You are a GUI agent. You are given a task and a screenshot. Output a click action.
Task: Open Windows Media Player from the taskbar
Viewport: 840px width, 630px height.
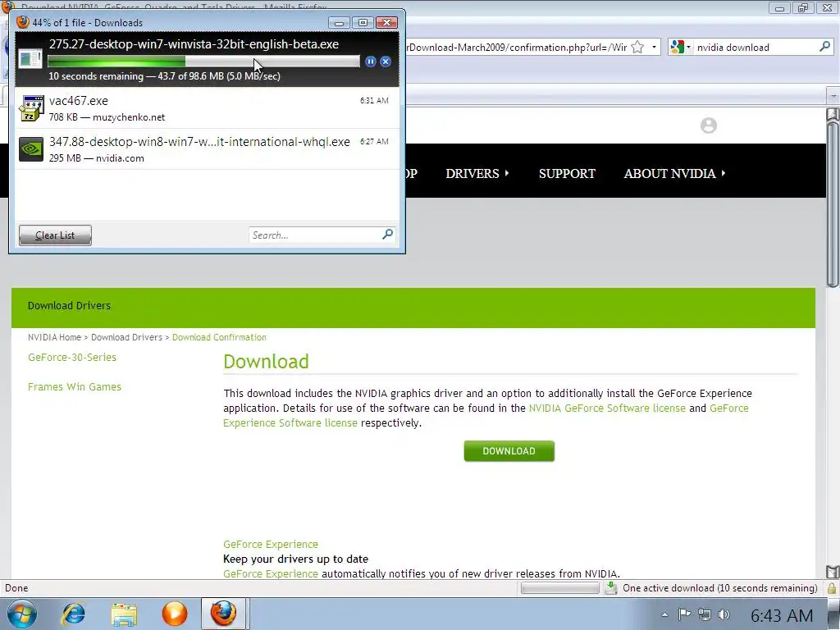[175, 614]
